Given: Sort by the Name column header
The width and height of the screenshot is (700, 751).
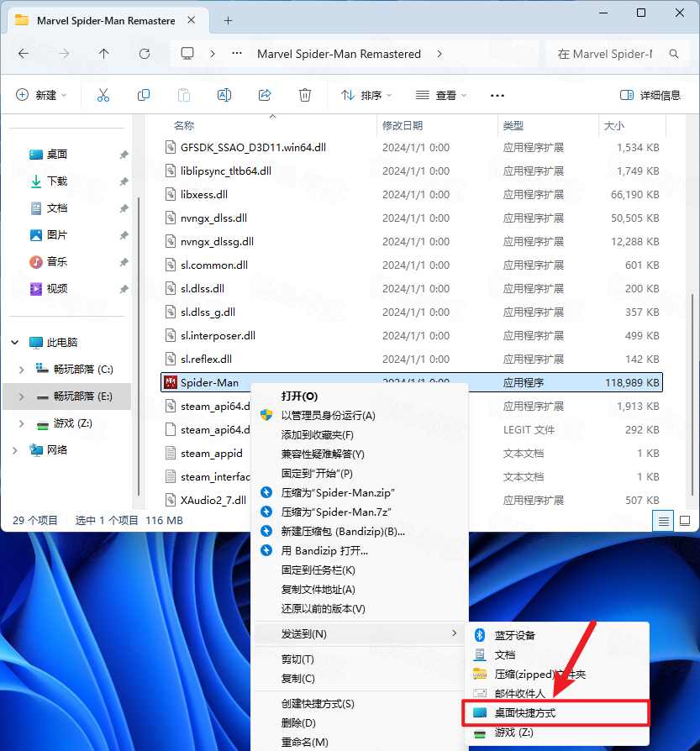Looking at the screenshot, I should coord(268,125).
